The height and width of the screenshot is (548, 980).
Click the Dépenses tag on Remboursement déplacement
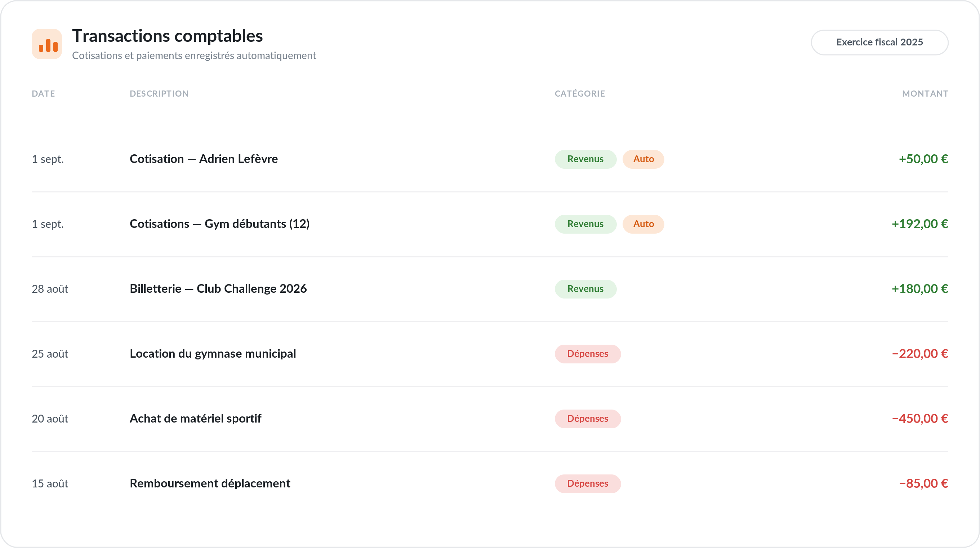pos(588,484)
